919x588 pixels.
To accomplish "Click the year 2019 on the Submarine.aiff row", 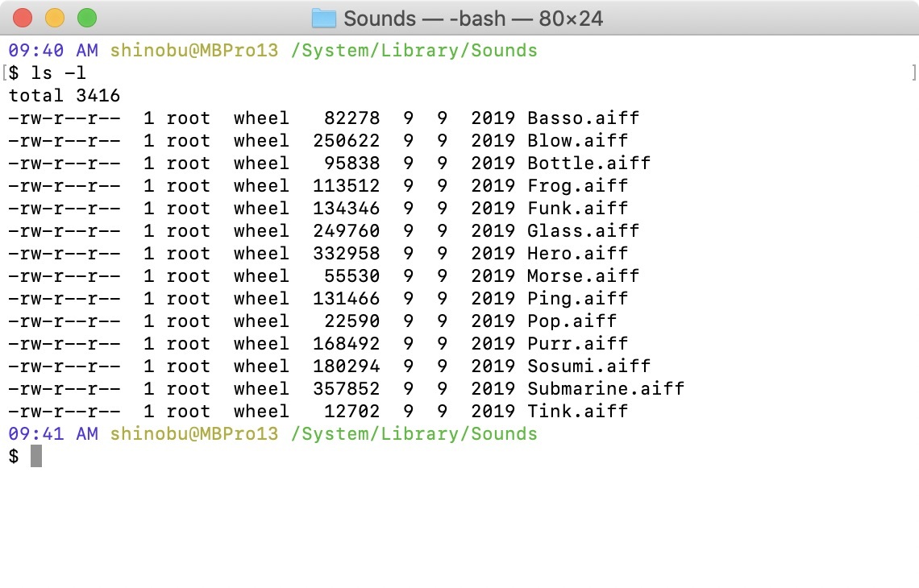I will click(x=493, y=389).
